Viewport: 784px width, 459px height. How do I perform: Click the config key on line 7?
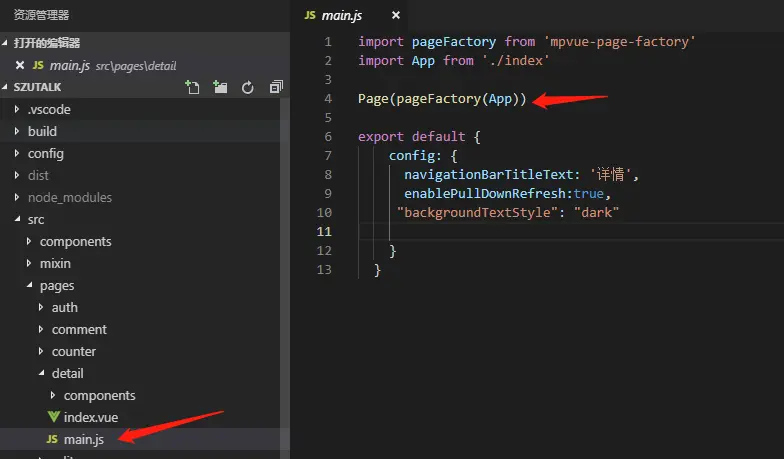click(x=412, y=156)
